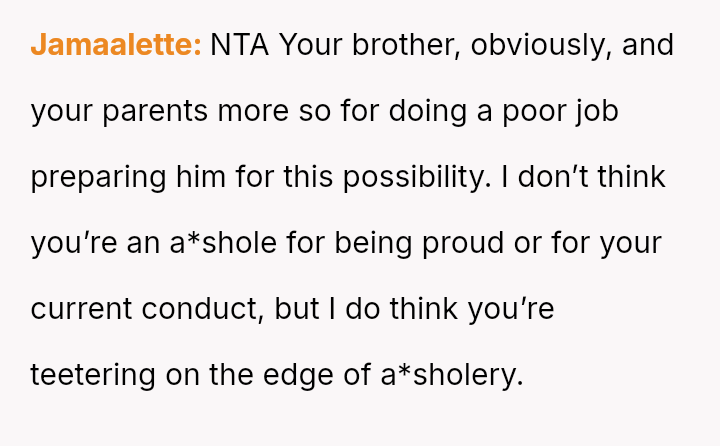Click the word 'teetering'
The image size is (720, 446).
pyautogui.click(x=93, y=375)
